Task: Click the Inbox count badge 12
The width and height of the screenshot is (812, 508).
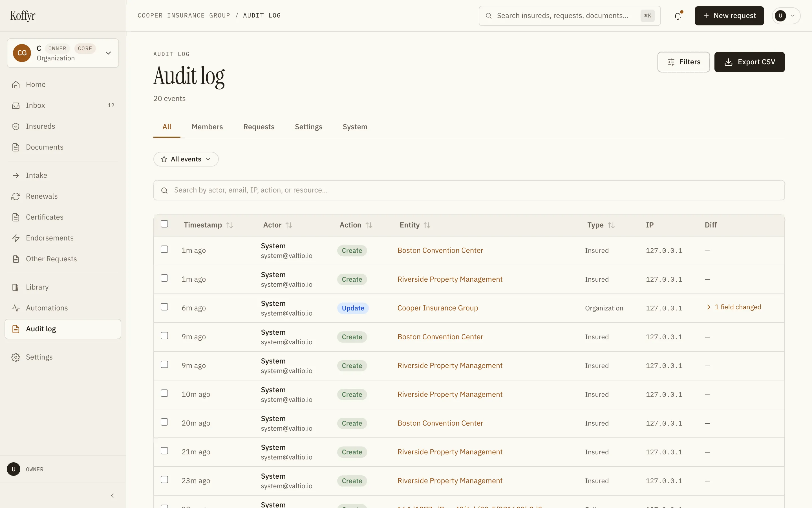Action: (111, 106)
